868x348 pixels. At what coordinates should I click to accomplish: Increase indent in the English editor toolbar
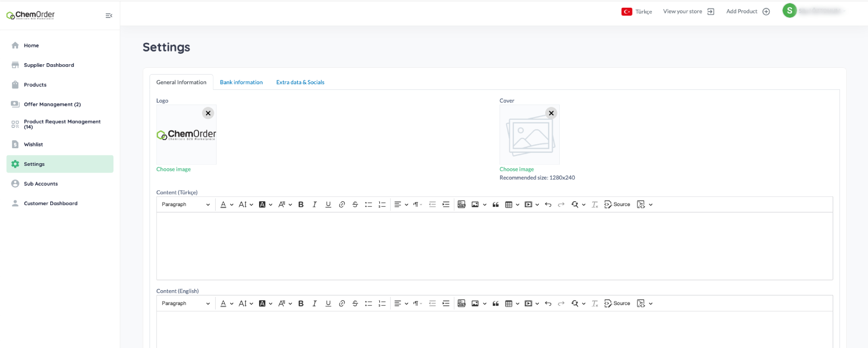446,304
